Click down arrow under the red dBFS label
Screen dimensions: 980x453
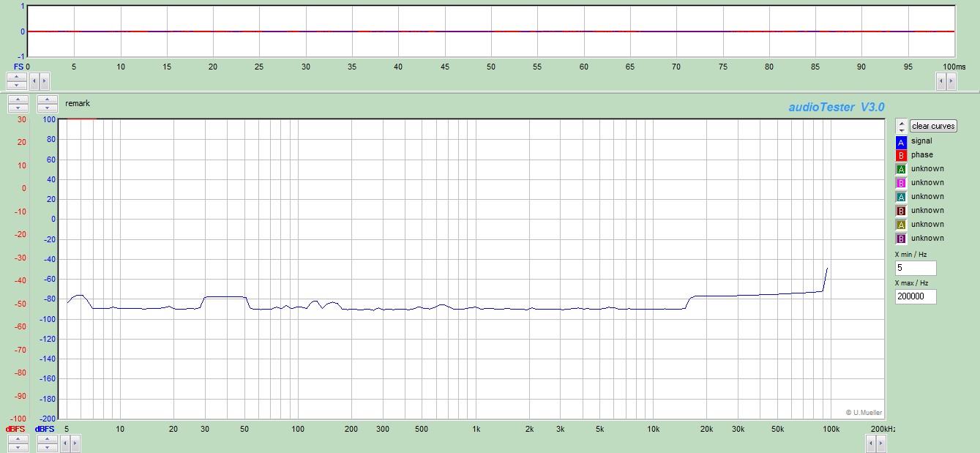[x=18, y=446]
